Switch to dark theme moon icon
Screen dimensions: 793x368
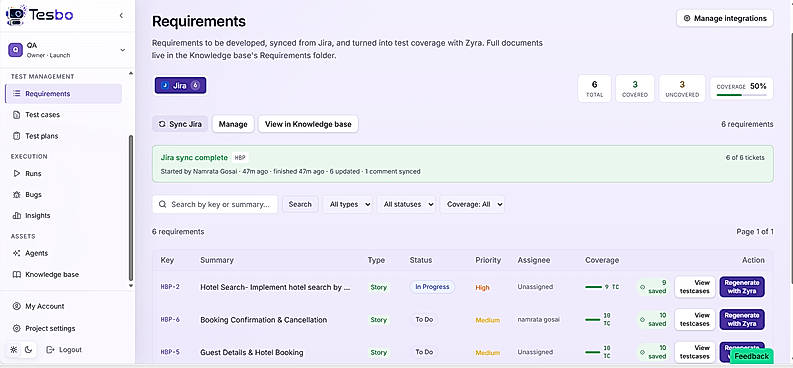(28, 350)
